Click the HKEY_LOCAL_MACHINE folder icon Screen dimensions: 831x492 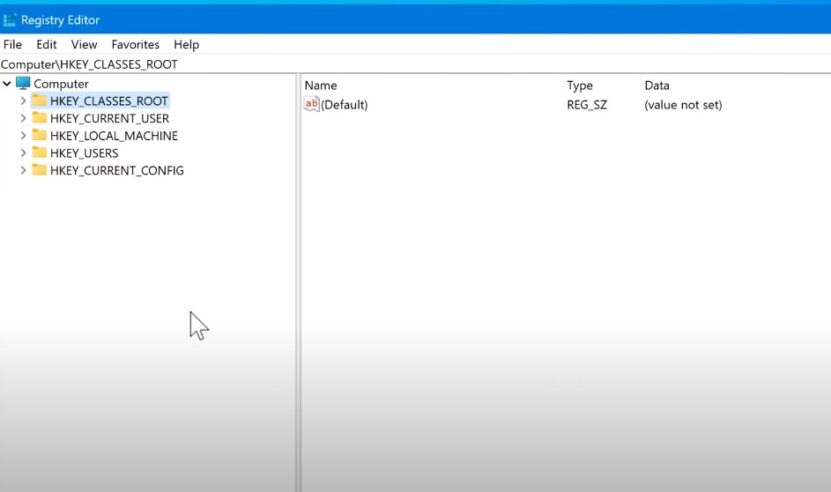[39, 135]
